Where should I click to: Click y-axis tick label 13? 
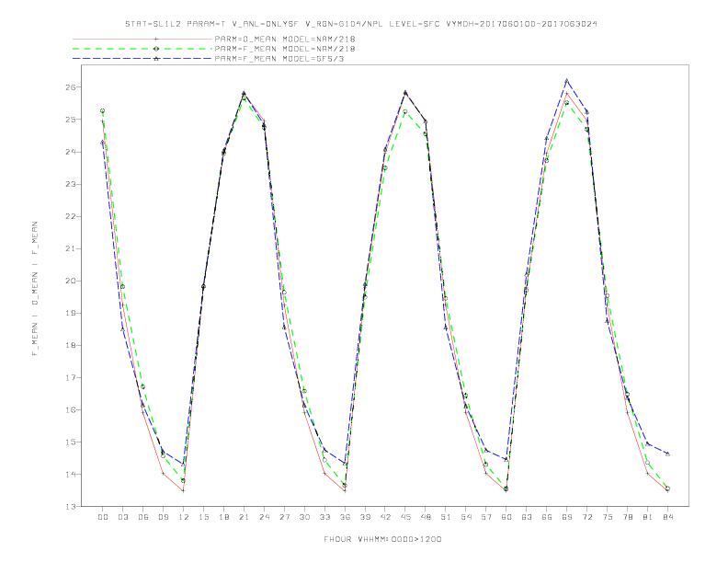pos(71,506)
